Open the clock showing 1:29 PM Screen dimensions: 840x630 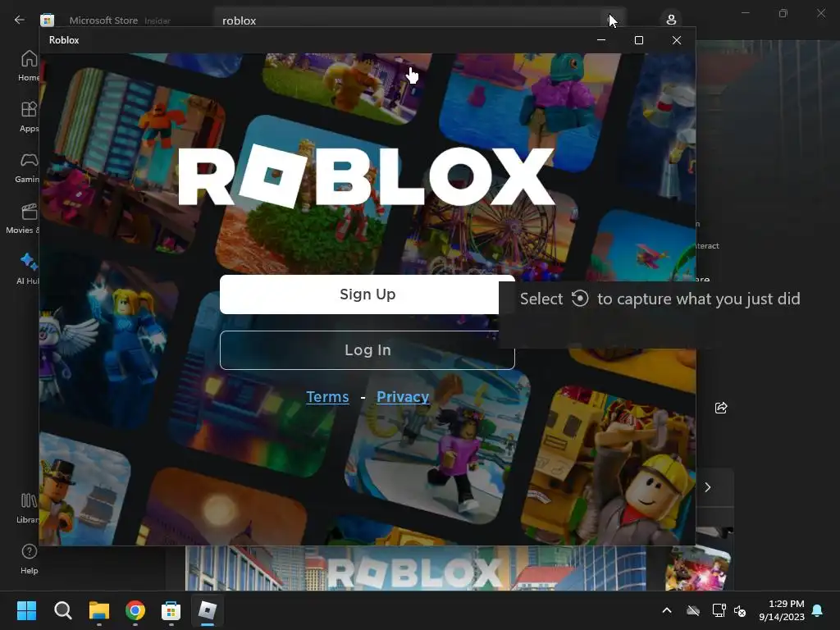[782, 610]
